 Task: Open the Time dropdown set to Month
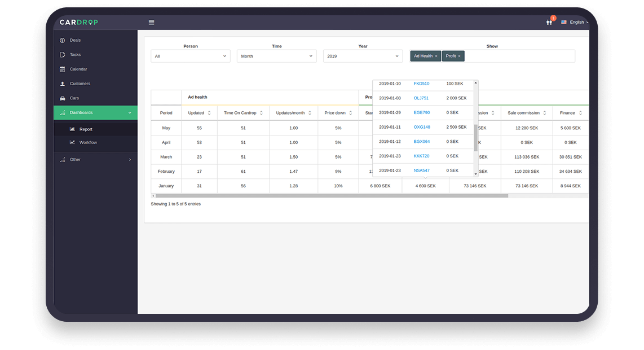coord(276,56)
